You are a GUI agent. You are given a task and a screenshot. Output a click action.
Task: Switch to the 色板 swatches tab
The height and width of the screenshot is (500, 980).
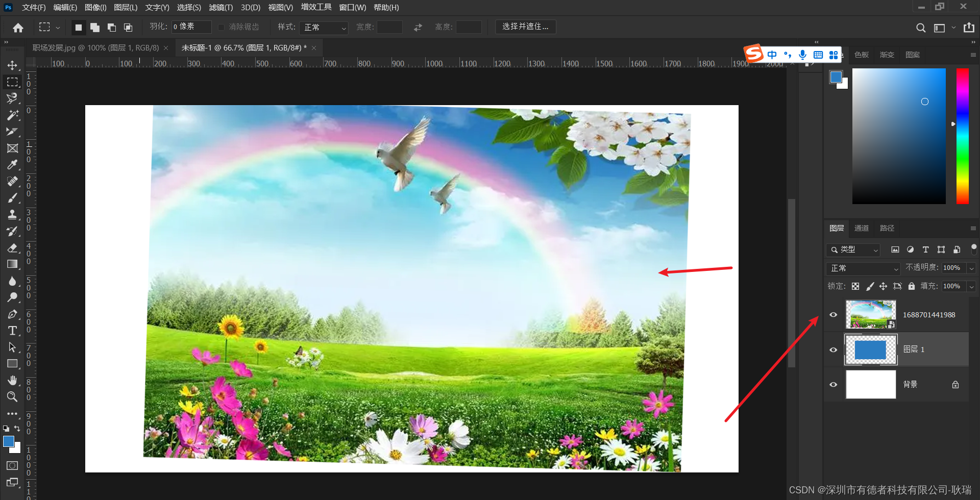(x=862, y=55)
